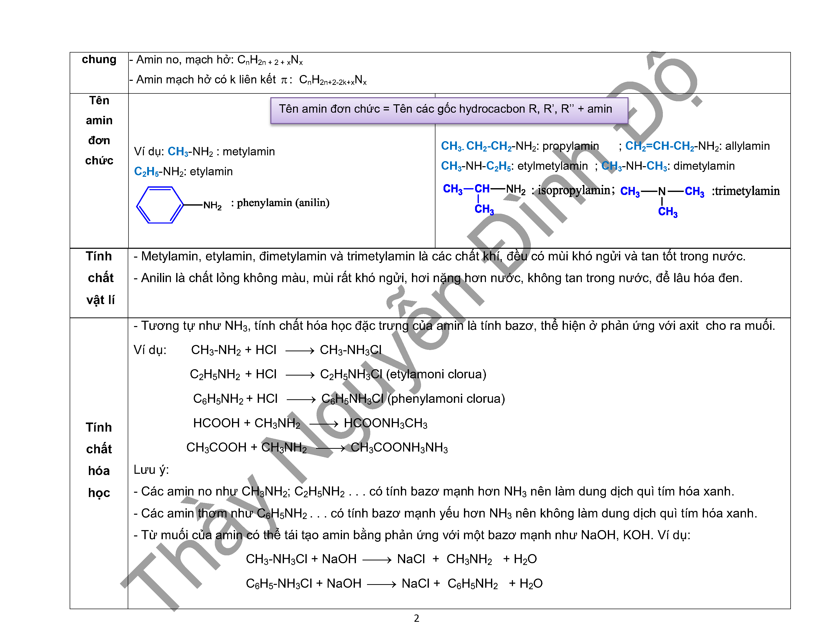This screenshot has height=644, width=833.
Task: Click the 'Tính chất hóa học' row header
Action: (99, 460)
